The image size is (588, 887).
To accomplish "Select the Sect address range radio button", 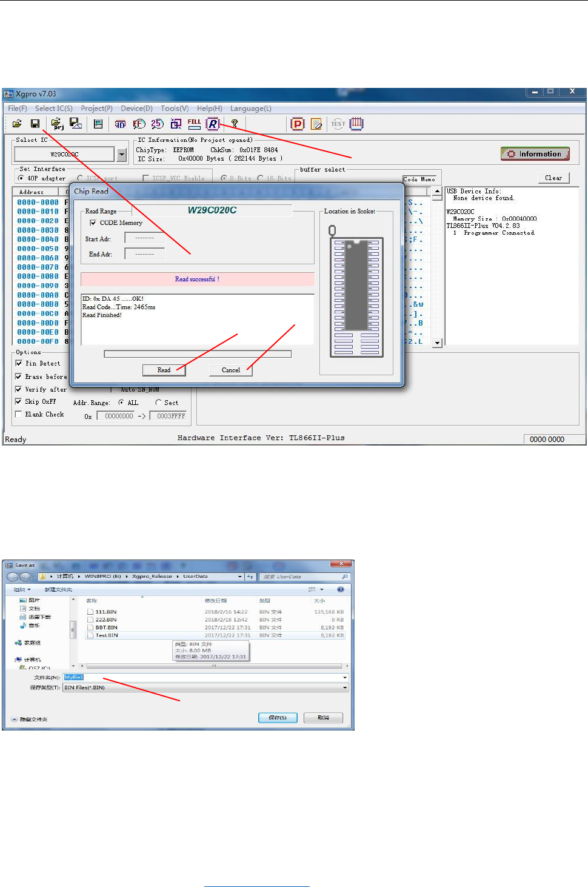I will (x=159, y=403).
